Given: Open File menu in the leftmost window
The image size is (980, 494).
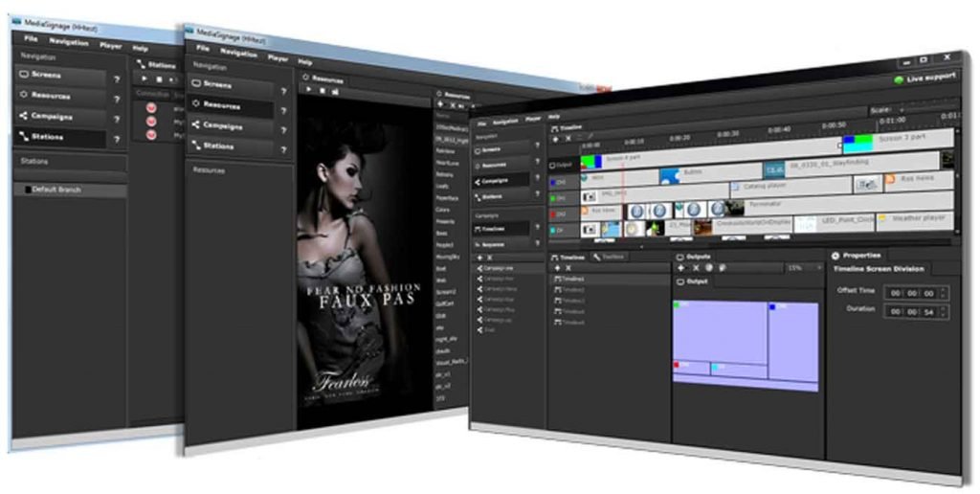Looking at the screenshot, I should tap(31, 38).
